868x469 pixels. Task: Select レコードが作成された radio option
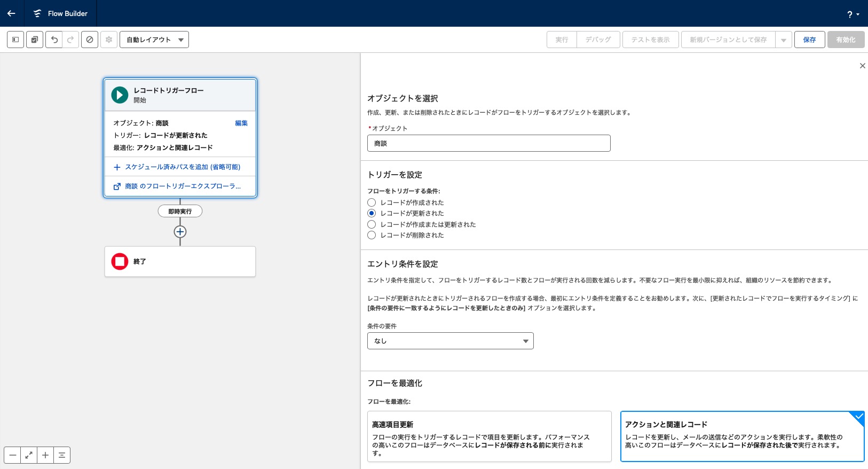pos(372,202)
